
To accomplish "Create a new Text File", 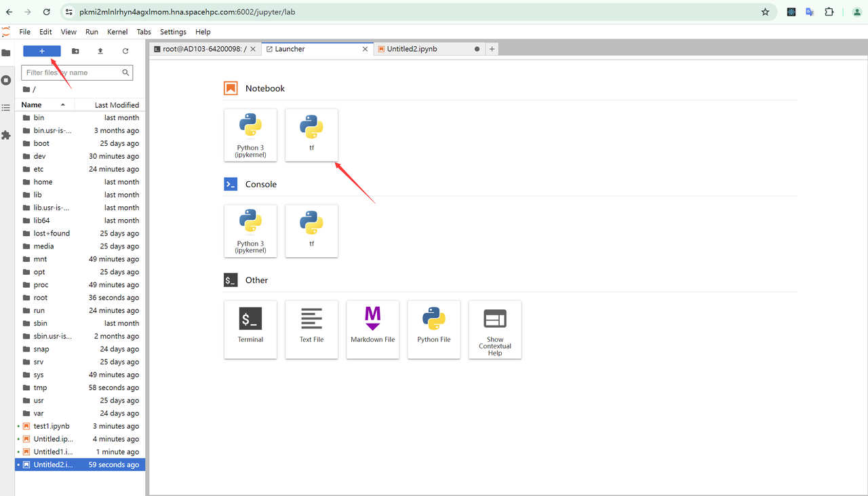I will [312, 329].
